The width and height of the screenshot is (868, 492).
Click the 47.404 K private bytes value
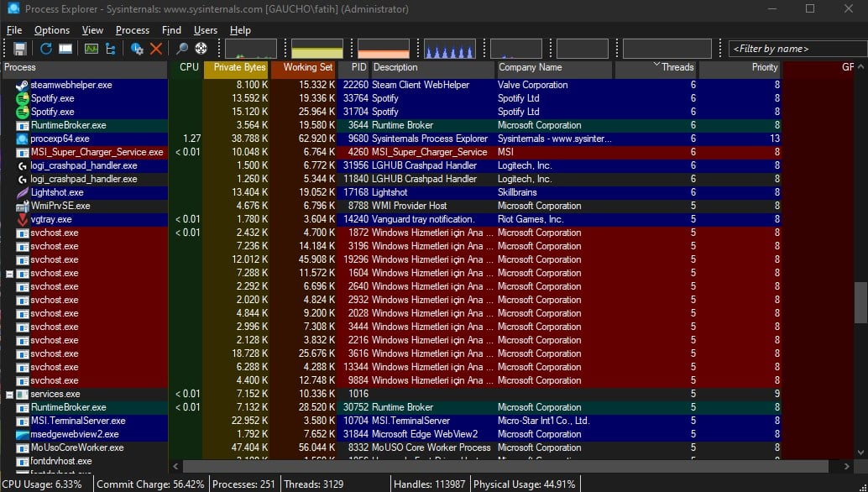click(249, 448)
